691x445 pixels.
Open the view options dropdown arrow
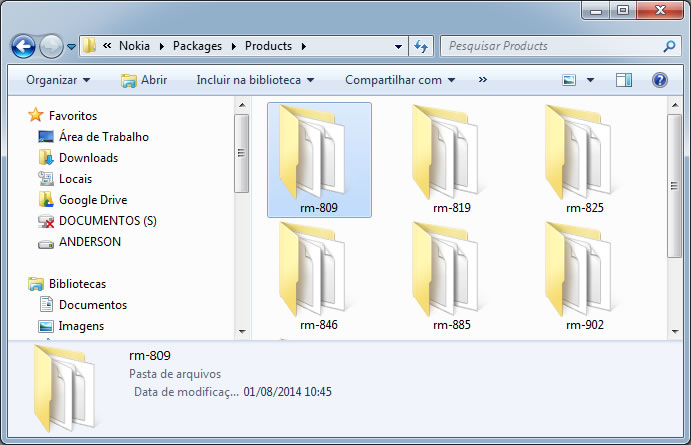tap(590, 80)
